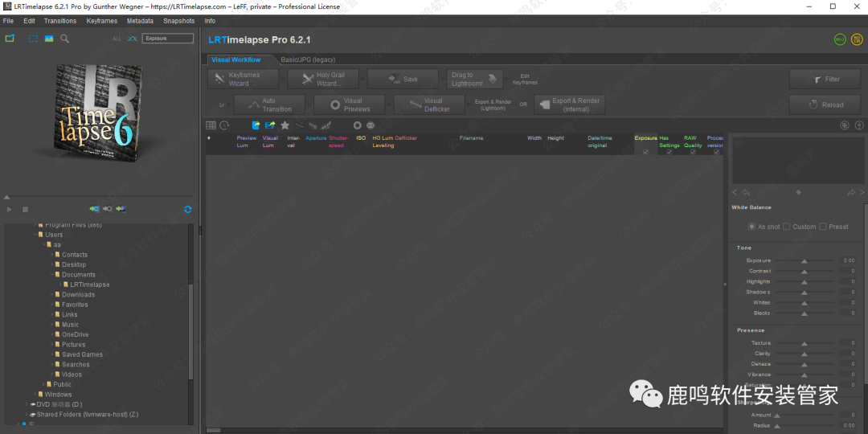Switch to Basic/JPG (legacy) tab

coord(308,59)
